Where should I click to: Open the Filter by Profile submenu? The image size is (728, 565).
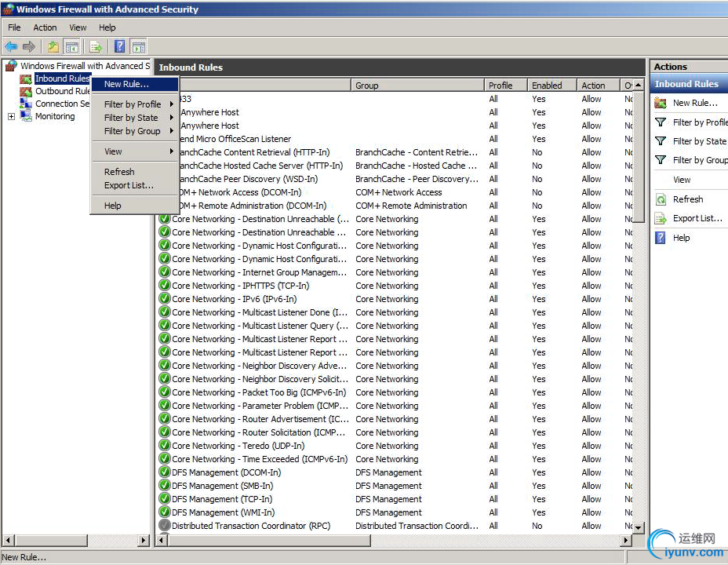(133, 104)
